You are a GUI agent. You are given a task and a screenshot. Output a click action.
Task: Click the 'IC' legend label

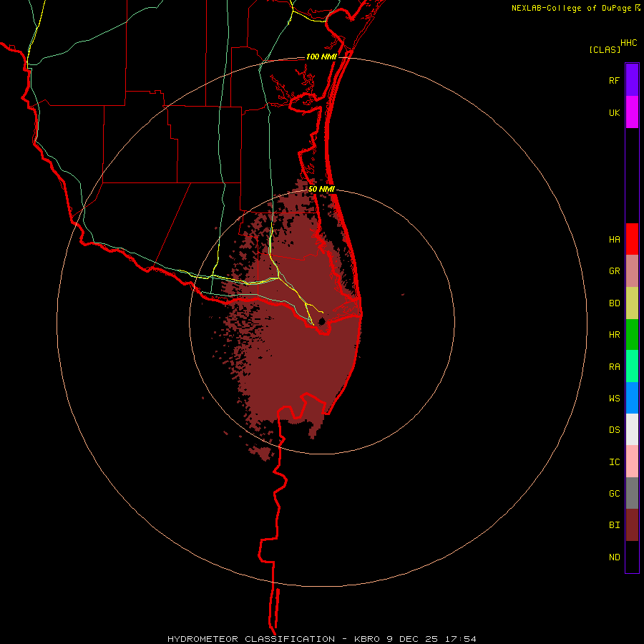pos(614,462)
